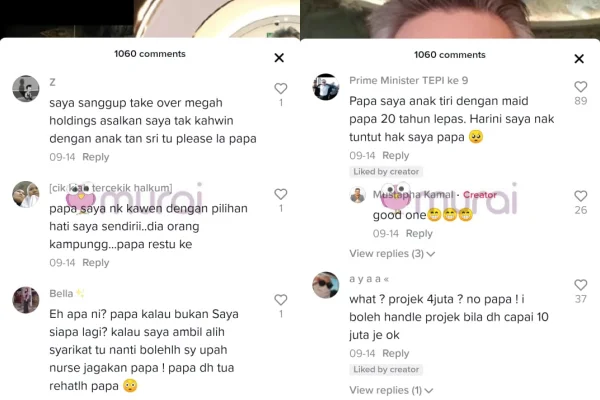The image size is (600, 400).
Task: Open Z's profile avatar
Action: [26, 88]
